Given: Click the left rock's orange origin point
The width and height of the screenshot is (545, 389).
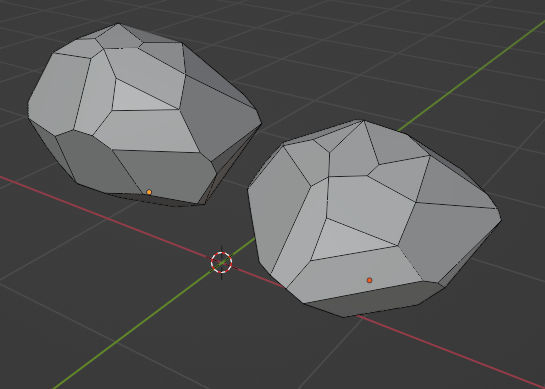Looking at the screenshot, I should (149, 192).
